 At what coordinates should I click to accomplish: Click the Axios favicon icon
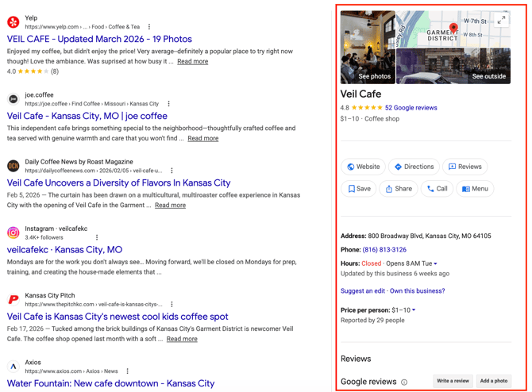[13, 367]
